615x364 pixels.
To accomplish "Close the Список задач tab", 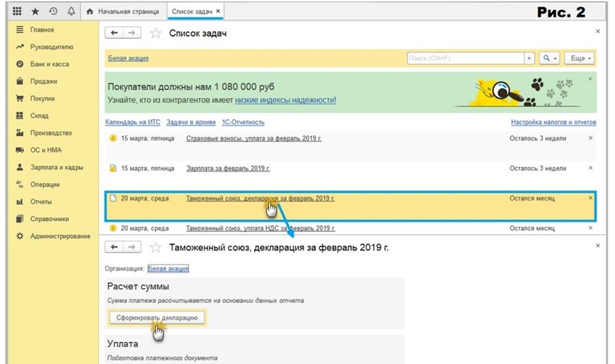I will coord(217,12).
